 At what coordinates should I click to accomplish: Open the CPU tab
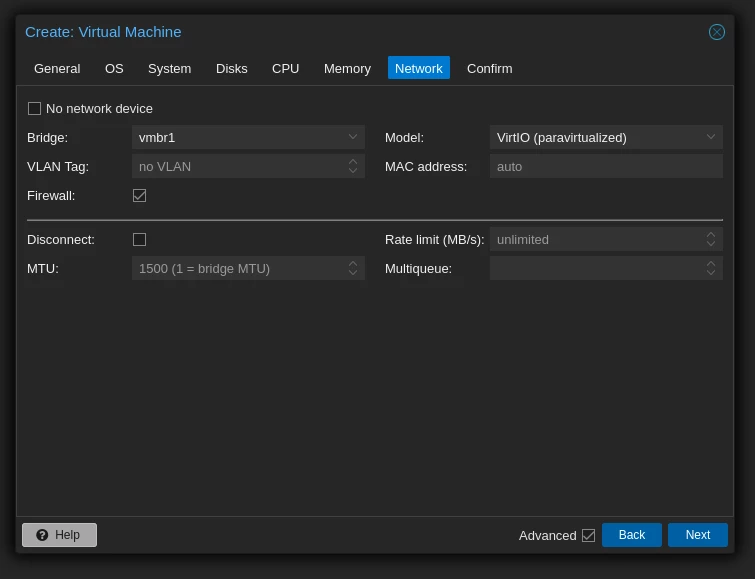pyautogui.click(x=286, y=68)
